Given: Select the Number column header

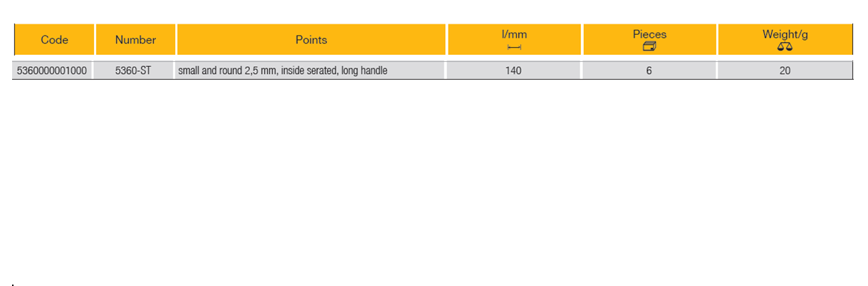Looking at the screenshot, I should (135, 40).
